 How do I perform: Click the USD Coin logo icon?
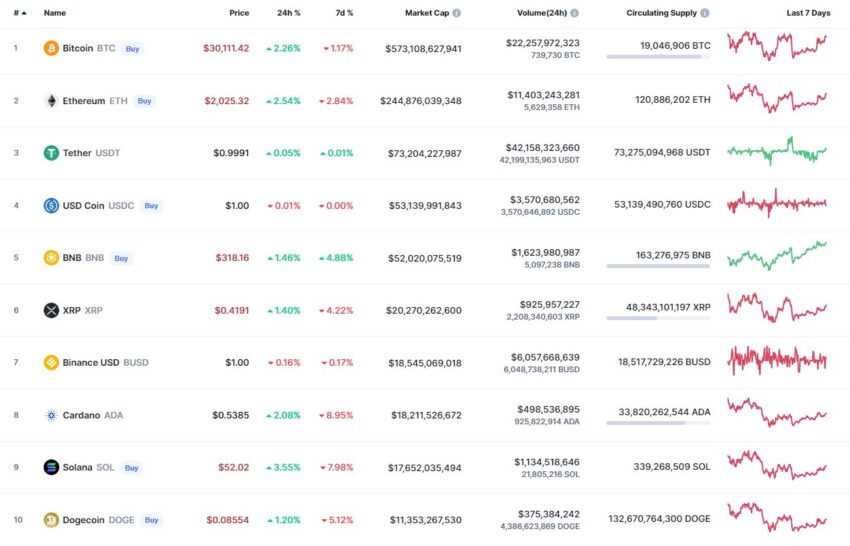coord(51,205)
